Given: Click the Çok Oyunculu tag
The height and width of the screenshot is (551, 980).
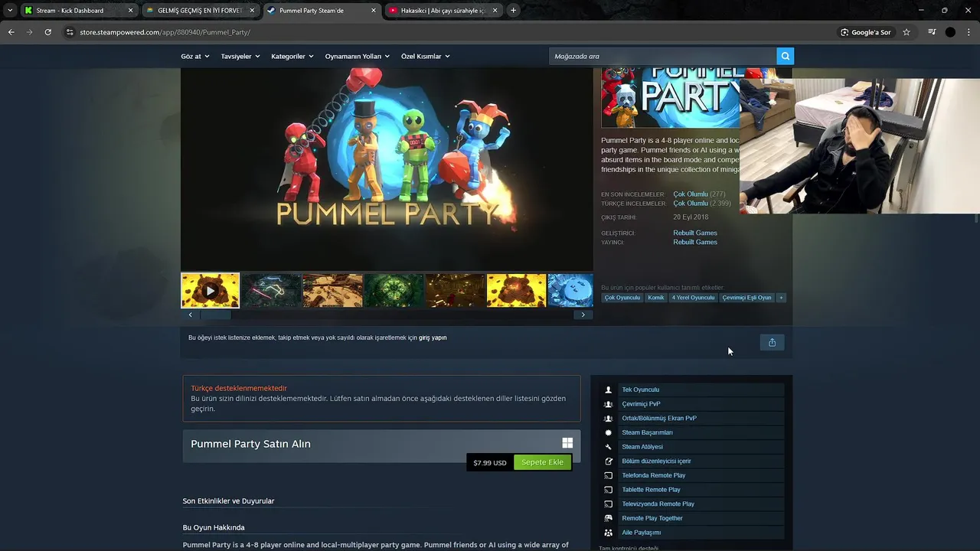Looking at the screenshot, I should coord(622,298).
